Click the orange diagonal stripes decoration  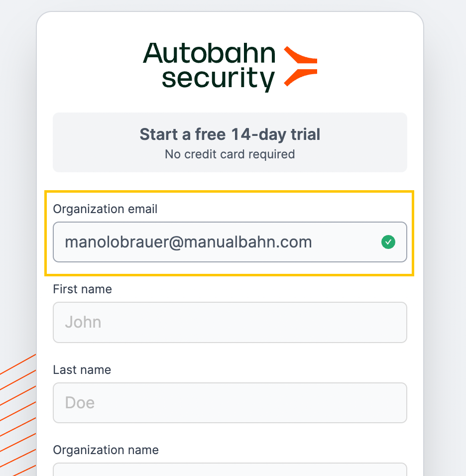(18, 415)
